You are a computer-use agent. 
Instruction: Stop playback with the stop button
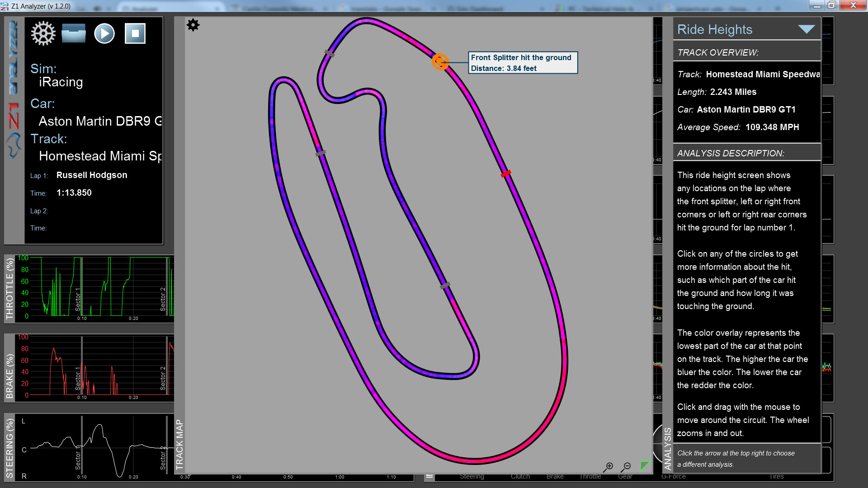click(135, 33)
